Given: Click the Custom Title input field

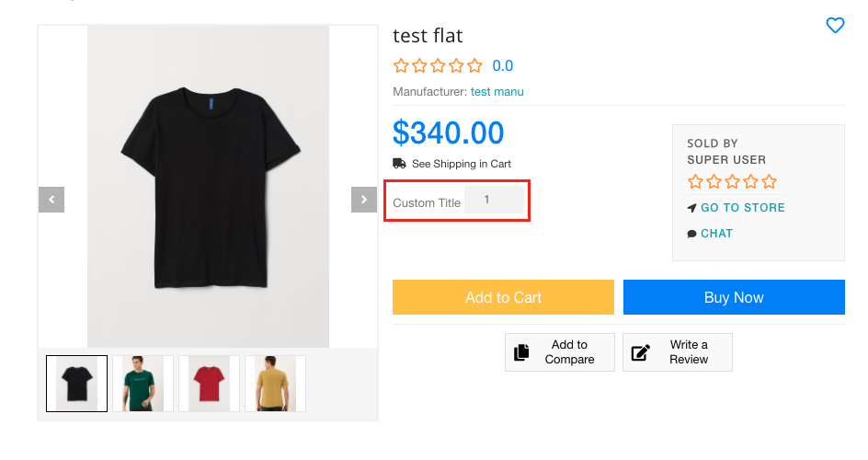Looking at the screenshot, I should point(494,200).
